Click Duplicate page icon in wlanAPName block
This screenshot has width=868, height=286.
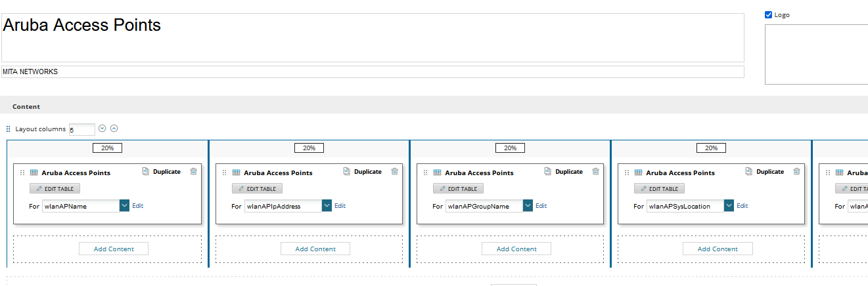pyautogui.click(x=146, y=171)
